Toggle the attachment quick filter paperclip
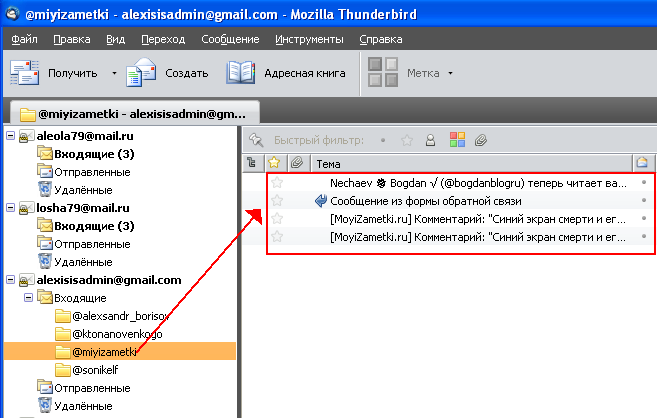657x418 pixels. (481, 140)
